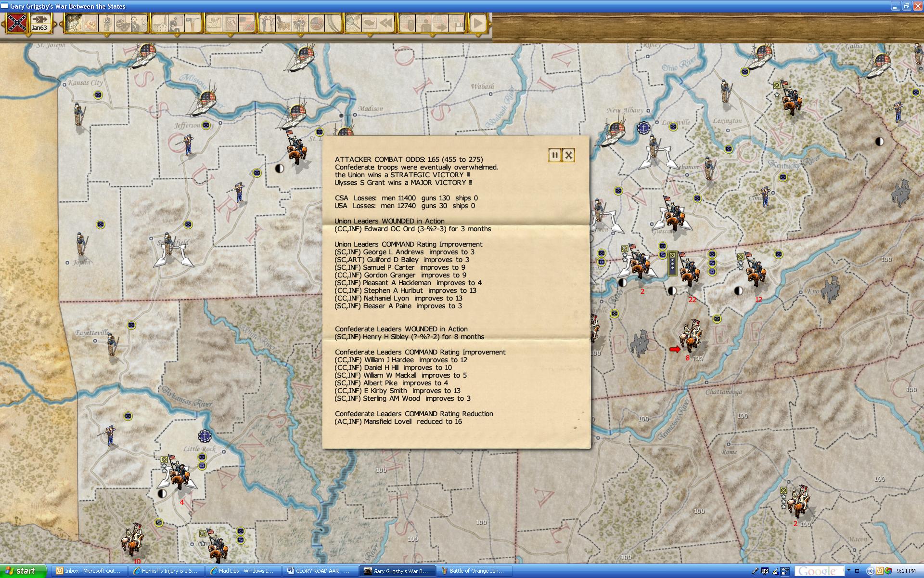The width and height of the screenshot is (924, 578).
Task: Open the states map report icon
Action: (x=214, y=23)
